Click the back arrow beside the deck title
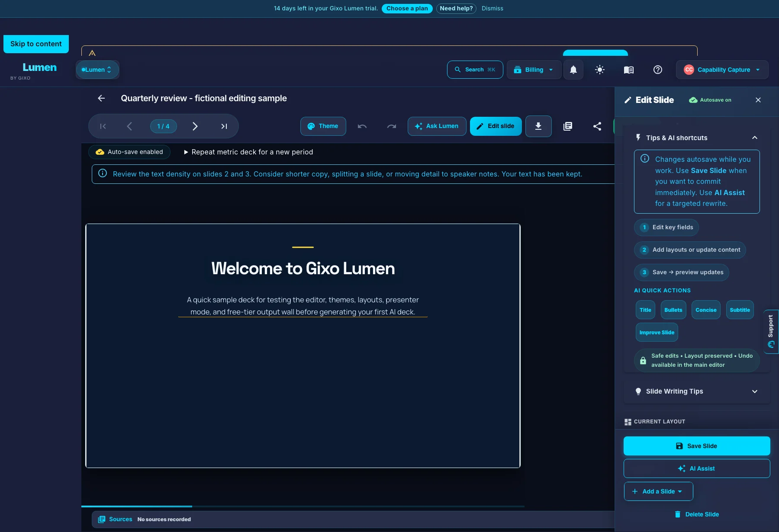The image size is (779, 532). click(101, 98)
